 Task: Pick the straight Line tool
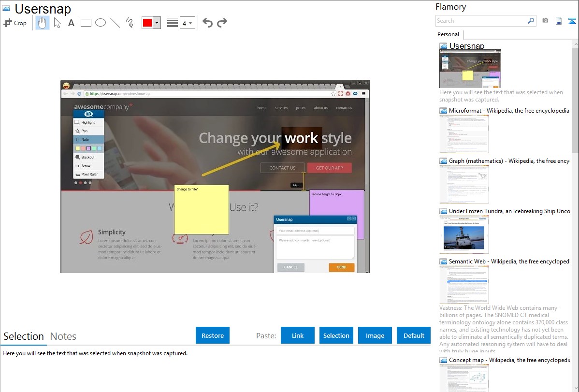(x=115, y=23)
